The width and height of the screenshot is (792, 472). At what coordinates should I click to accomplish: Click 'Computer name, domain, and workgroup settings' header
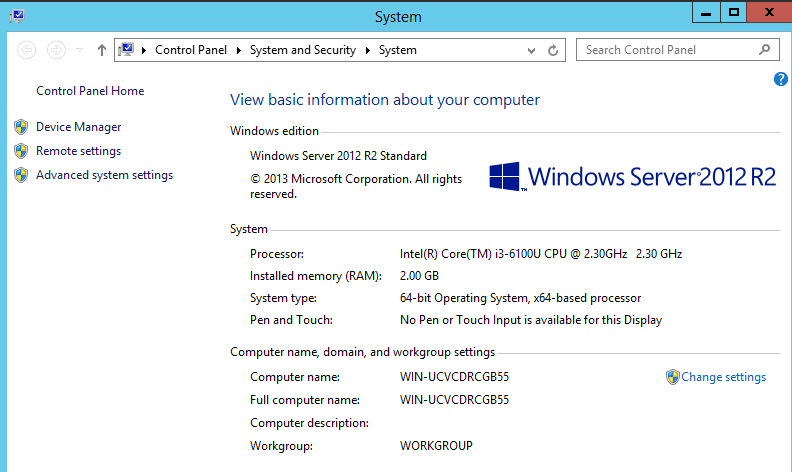[x=362, y=352]
